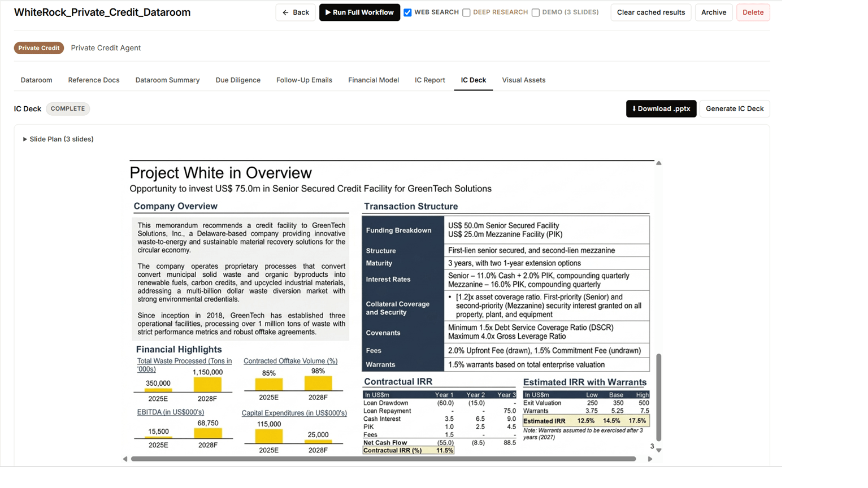The height and width of the screenshot is (488, 868).
Task: Click the 'Estimated IRR' highlighted row label
Action: tap(544, 421)
